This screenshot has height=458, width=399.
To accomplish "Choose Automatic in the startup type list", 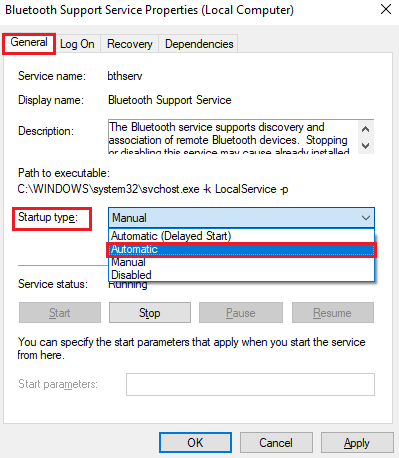I will click(x=242, y=249).
